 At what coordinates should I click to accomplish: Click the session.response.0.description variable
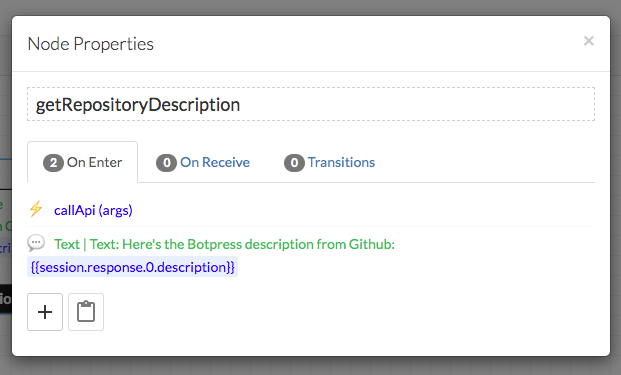coord(132,267)
